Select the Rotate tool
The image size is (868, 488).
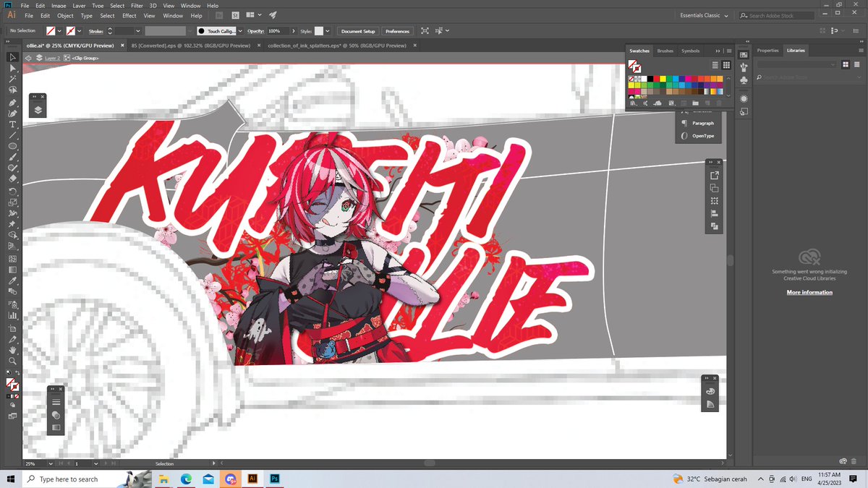[12, 191]
